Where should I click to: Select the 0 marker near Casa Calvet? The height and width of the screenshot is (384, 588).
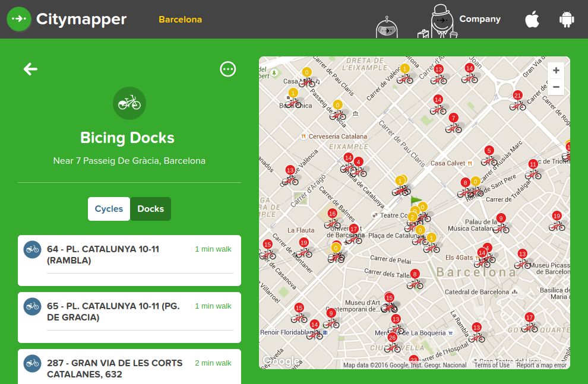(476, 186)
